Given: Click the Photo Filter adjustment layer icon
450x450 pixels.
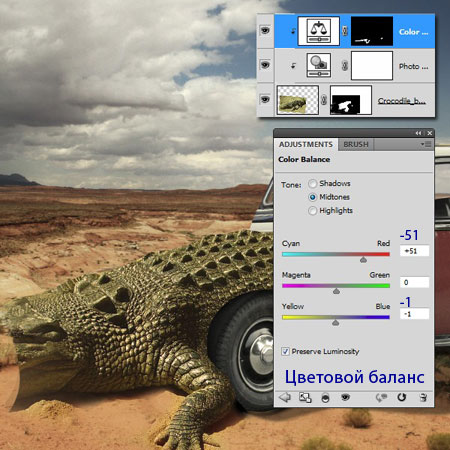Looking at the screenshot, I should [319, 65].
